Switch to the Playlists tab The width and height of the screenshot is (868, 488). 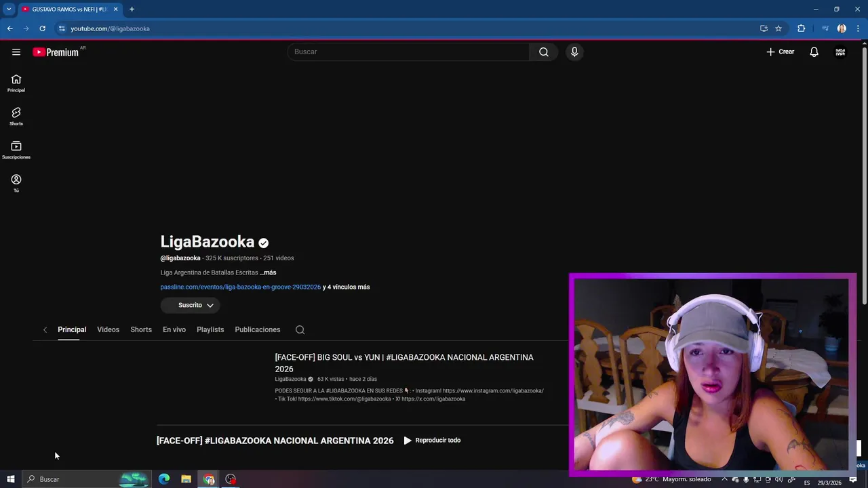click(x=210, y=329)
